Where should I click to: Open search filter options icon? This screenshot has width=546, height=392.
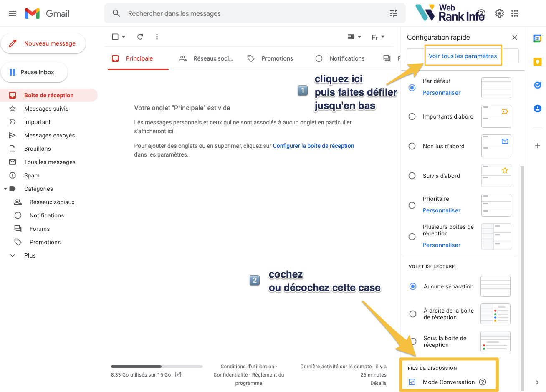tap(393, 13)
